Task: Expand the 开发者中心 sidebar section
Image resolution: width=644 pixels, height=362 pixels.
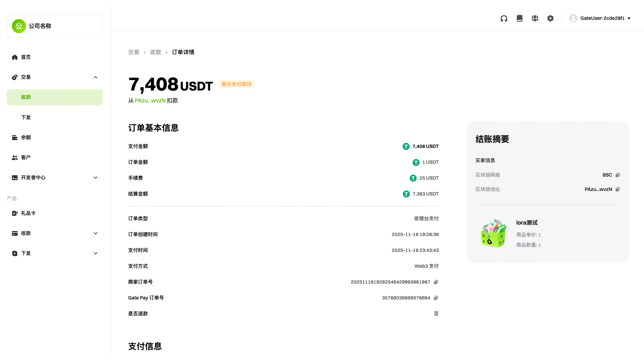Action: pos(95,178)
